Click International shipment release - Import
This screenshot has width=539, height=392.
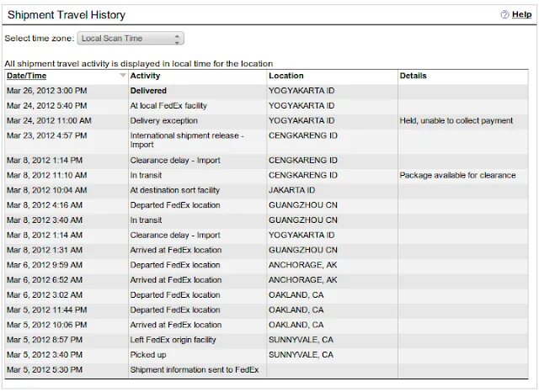tap(187, 140)
